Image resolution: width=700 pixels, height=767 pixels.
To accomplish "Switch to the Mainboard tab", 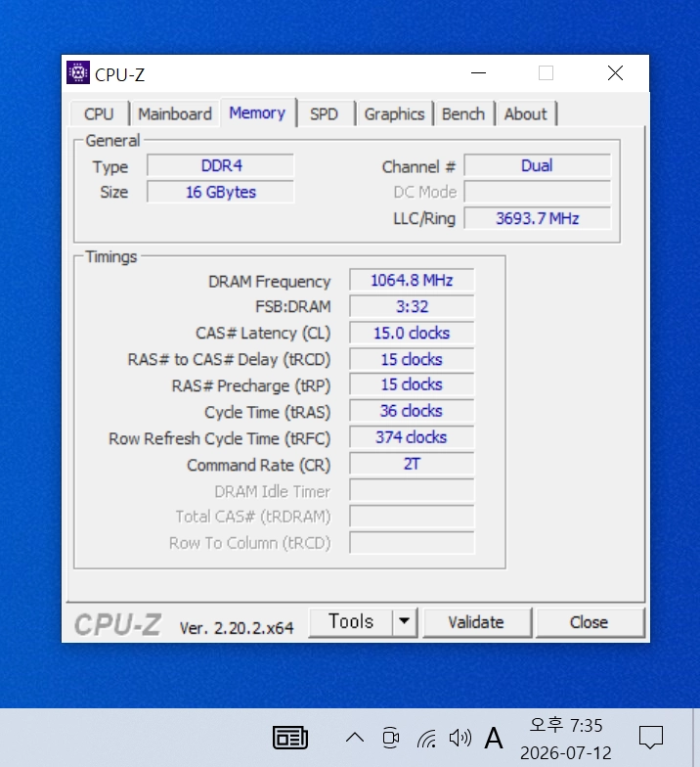I will pos(175,113).
